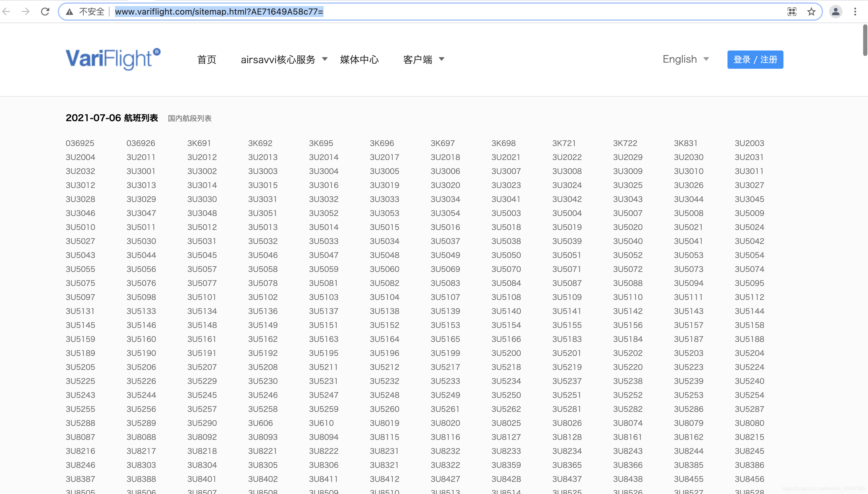
Task: Open flight 036926 link
Action: point(141,143)
